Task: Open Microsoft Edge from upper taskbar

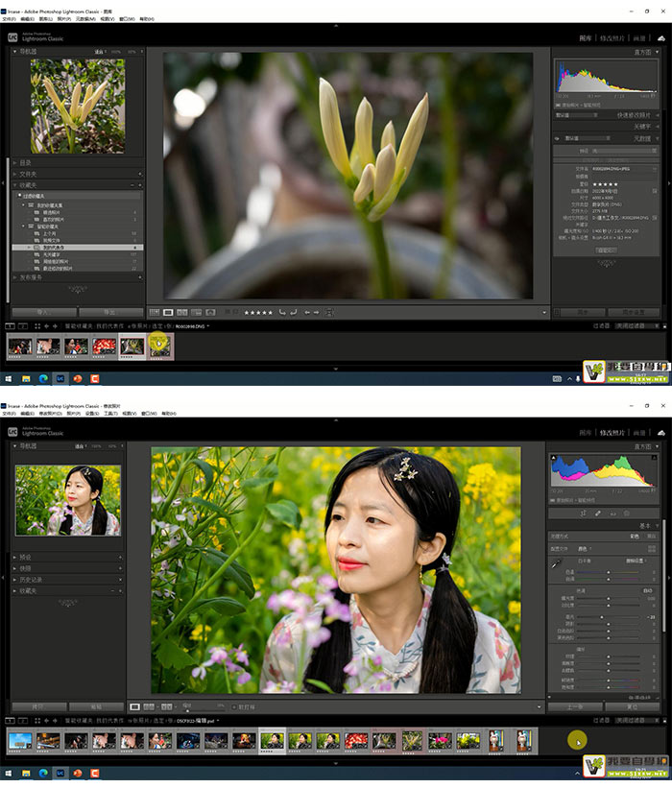Action: pyautogui.click(x=43, y=379)
